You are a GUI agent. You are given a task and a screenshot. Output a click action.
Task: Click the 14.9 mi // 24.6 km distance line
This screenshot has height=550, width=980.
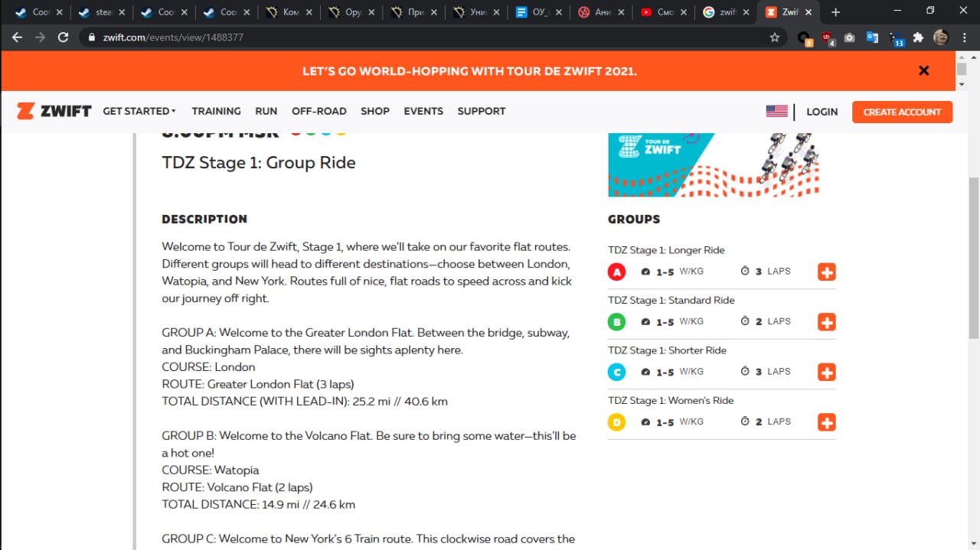[259, 504]
